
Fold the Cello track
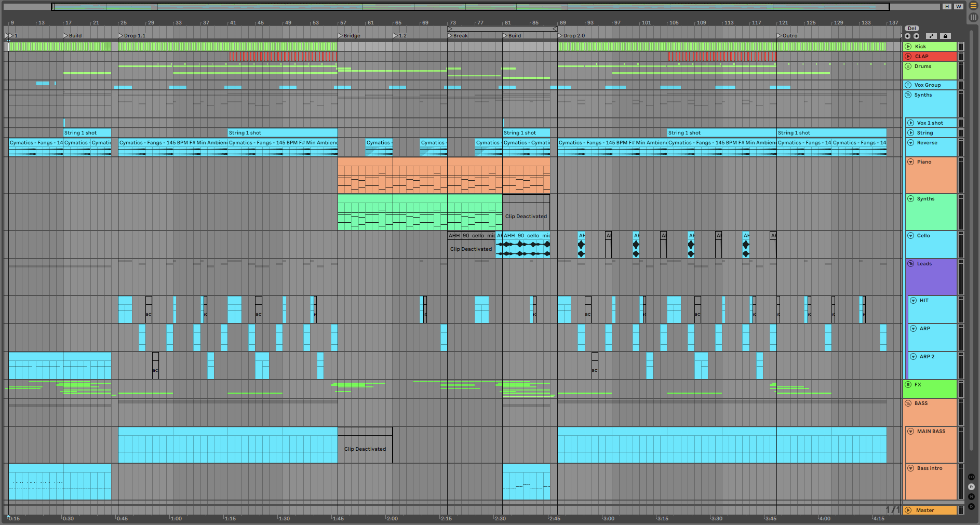tap(910, 236)
